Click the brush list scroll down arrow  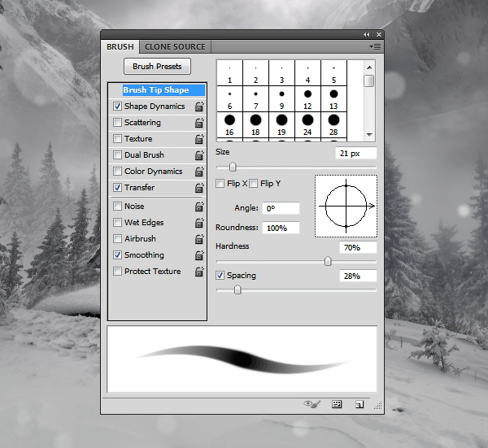(x=369, y=135)
